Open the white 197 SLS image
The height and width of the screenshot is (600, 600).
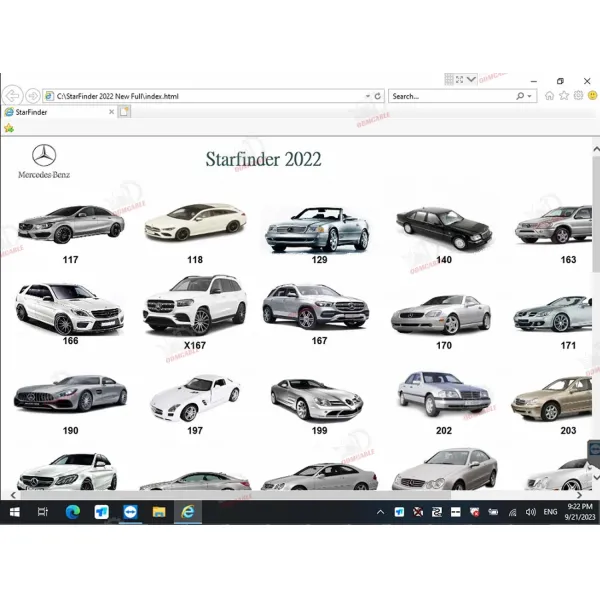click(195, 398)
